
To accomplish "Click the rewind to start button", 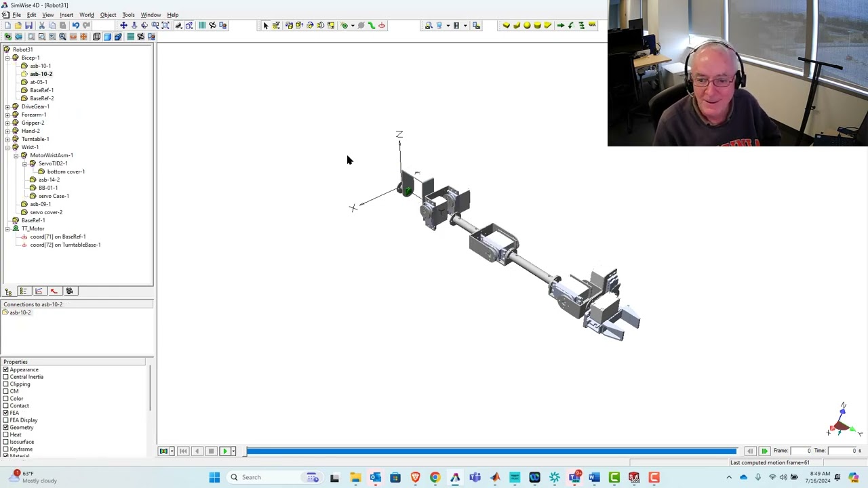I will coord(183,451).
